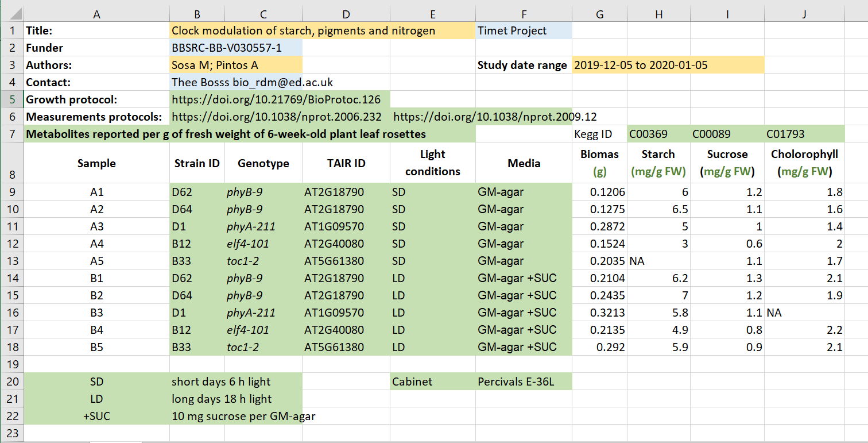Select column J header

tap(804, 14)
